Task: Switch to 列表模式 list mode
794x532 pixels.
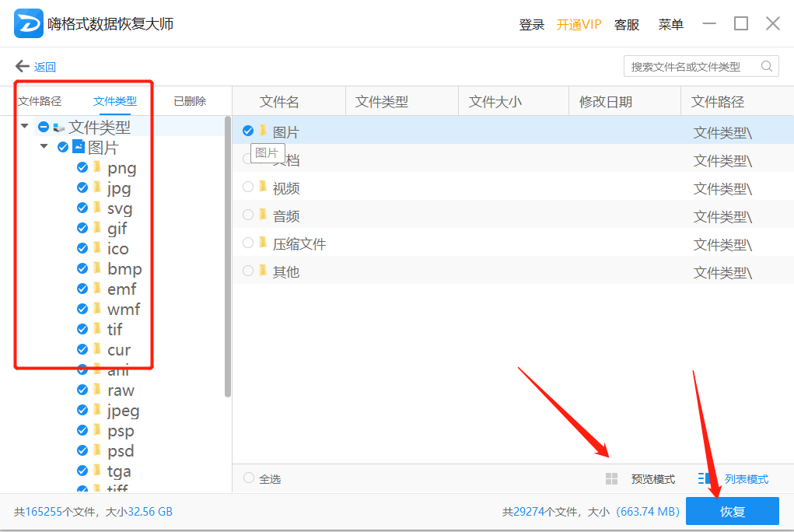Action: click(x=747, y=479)
